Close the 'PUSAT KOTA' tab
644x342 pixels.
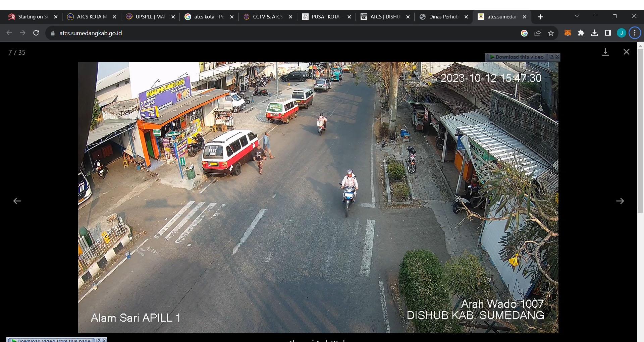point(349,17)
